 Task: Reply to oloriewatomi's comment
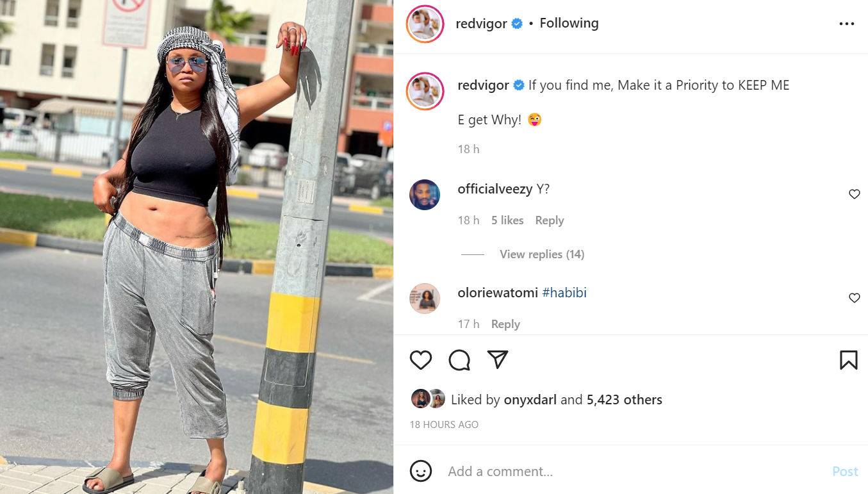(x=505, y=324)
